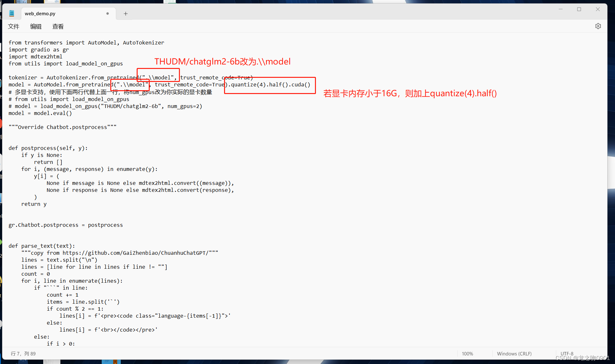Click the line 'count = 0'

(35, 274)
